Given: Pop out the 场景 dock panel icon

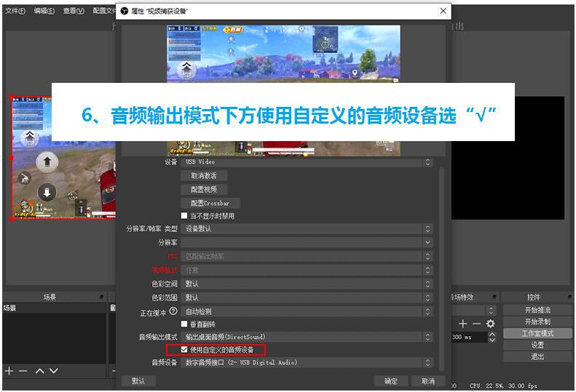Looking at the screenshot, I should point(101,297).
